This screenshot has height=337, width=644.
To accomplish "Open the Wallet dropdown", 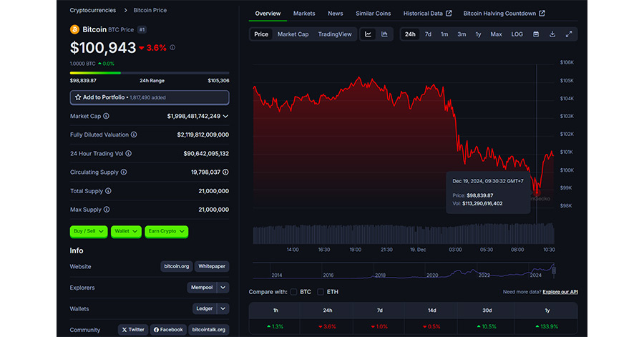I will [x=126, y=232].
